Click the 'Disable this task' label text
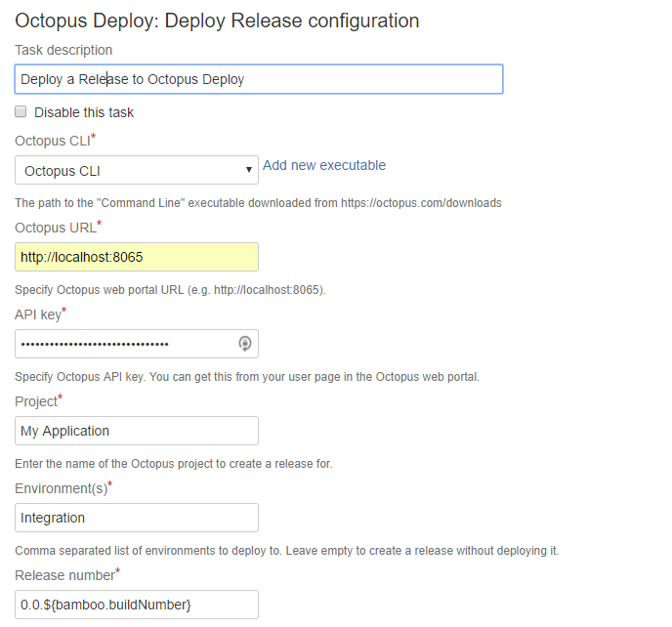The width and height of the screenshot is (672, 627). click(x=84, y=112)
